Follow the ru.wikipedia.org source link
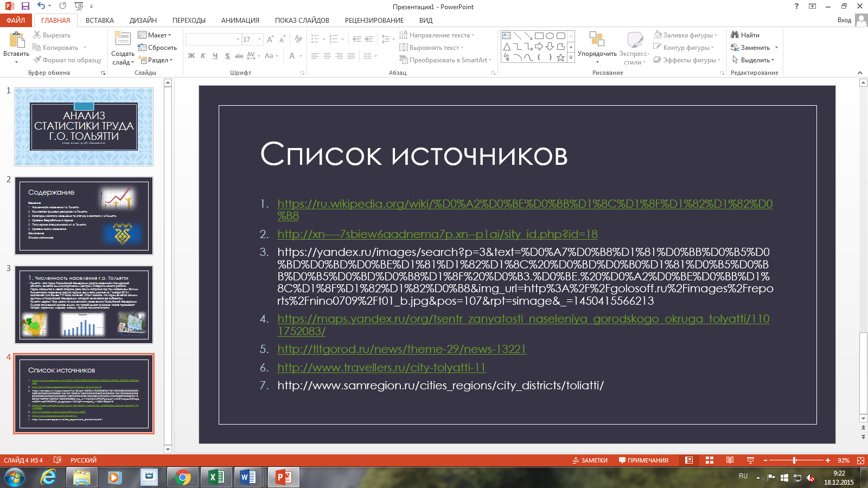The image size is (868, 488). tap(525, 209)
